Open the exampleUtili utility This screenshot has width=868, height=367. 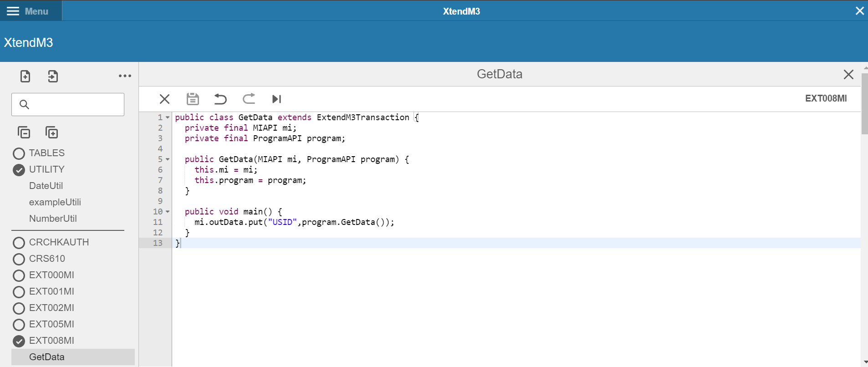click(x=55, y=202)
